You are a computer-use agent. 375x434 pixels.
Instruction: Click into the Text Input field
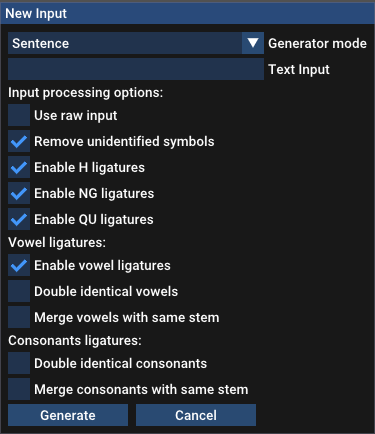click(x=136, y=69)
